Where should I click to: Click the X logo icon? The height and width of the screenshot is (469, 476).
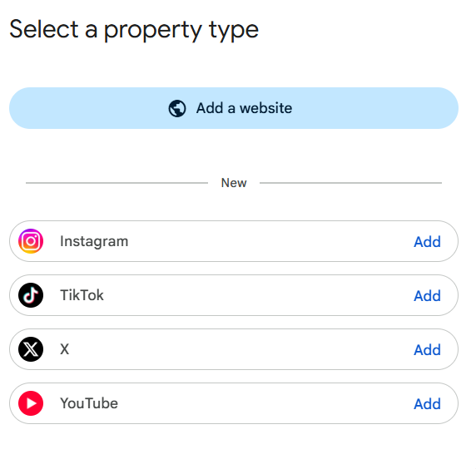31,349
